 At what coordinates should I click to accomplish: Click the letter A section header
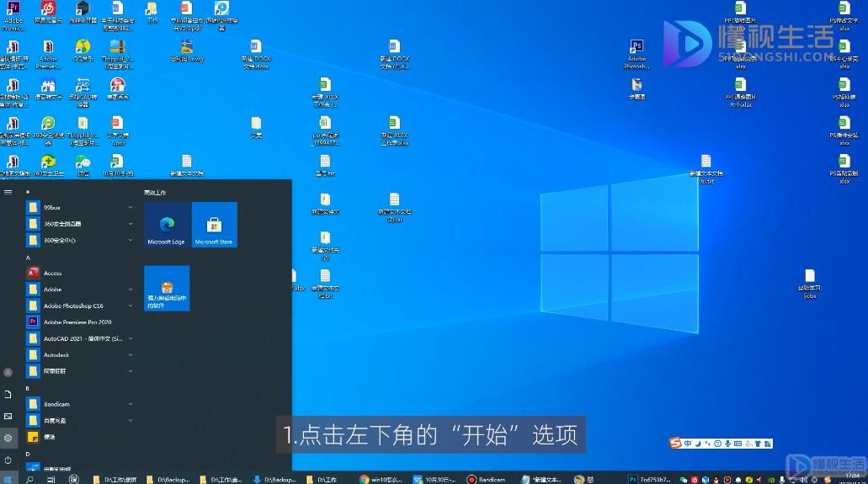tap(28, 258)
